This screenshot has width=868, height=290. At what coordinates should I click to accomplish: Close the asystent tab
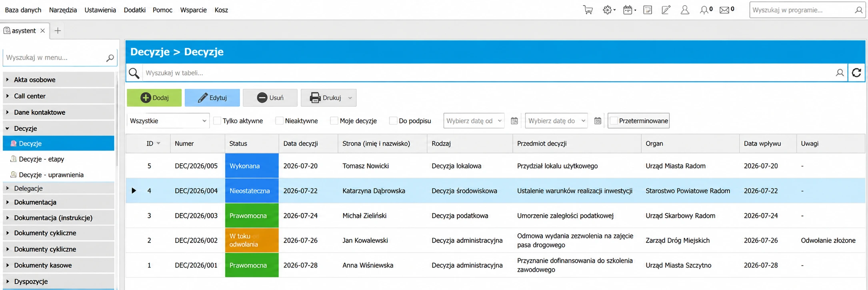42,31
